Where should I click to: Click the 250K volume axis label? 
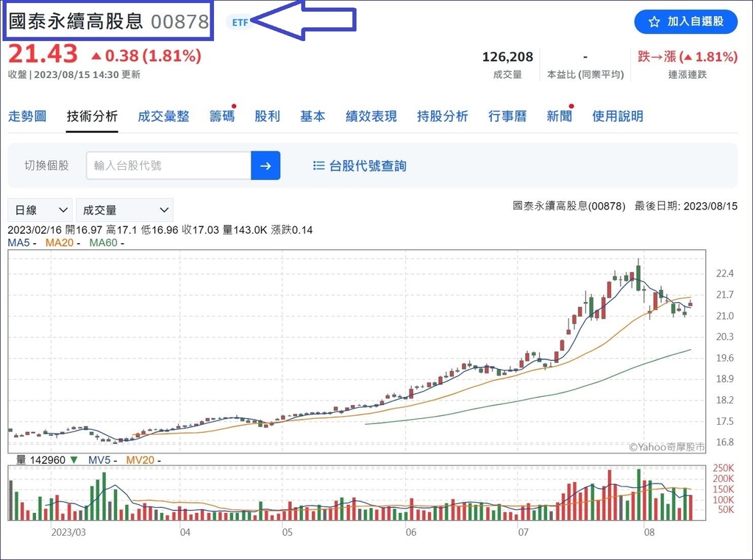click(x=724, y=468)
